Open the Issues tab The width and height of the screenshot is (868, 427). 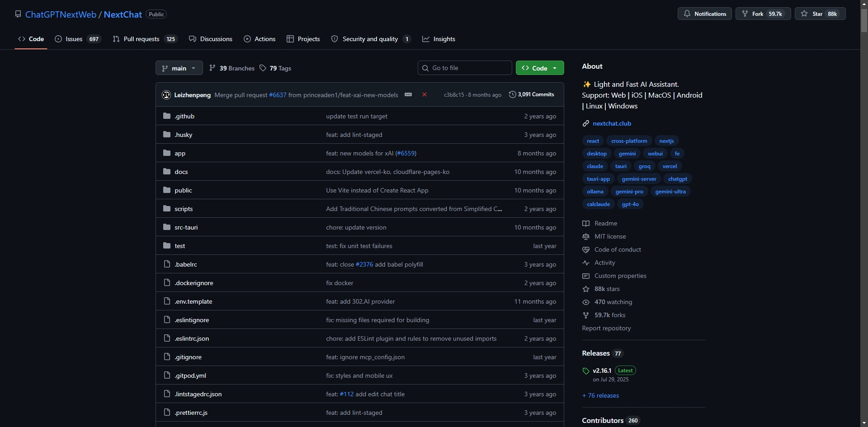click(78, 39)
